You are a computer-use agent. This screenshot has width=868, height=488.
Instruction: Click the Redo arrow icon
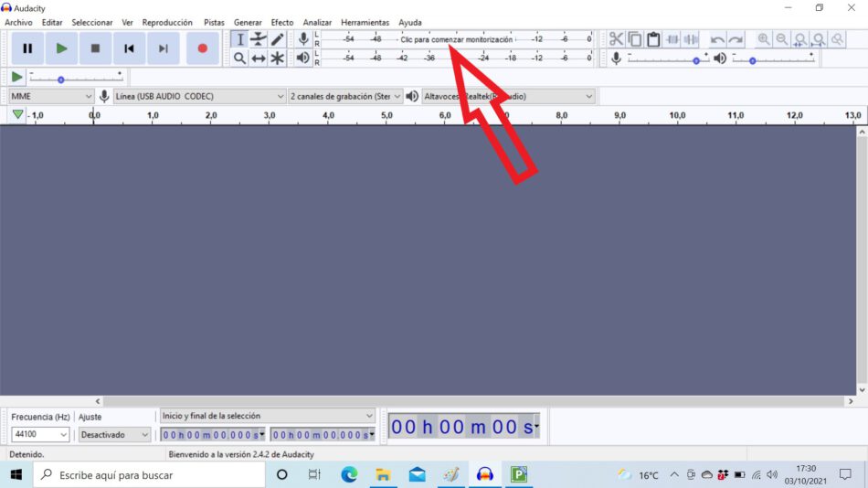[736, 39]
